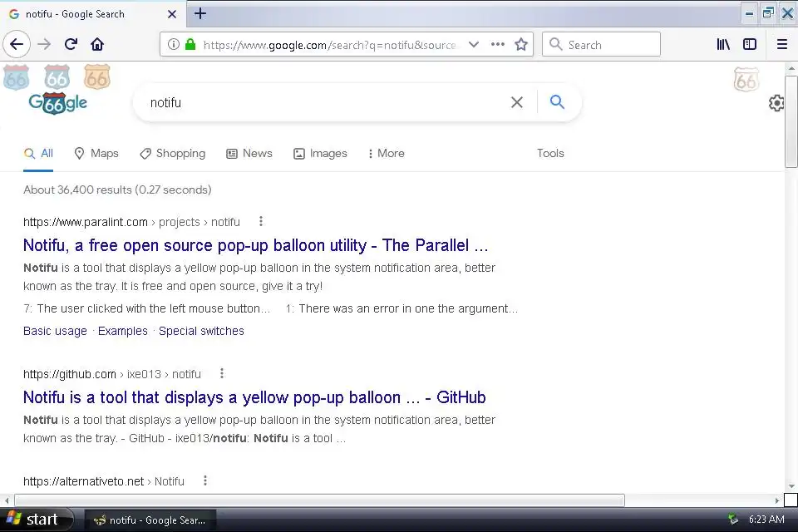The image size is (798, 532).
Task: Open the Notifu free open source result link
Action: [255, 245]
